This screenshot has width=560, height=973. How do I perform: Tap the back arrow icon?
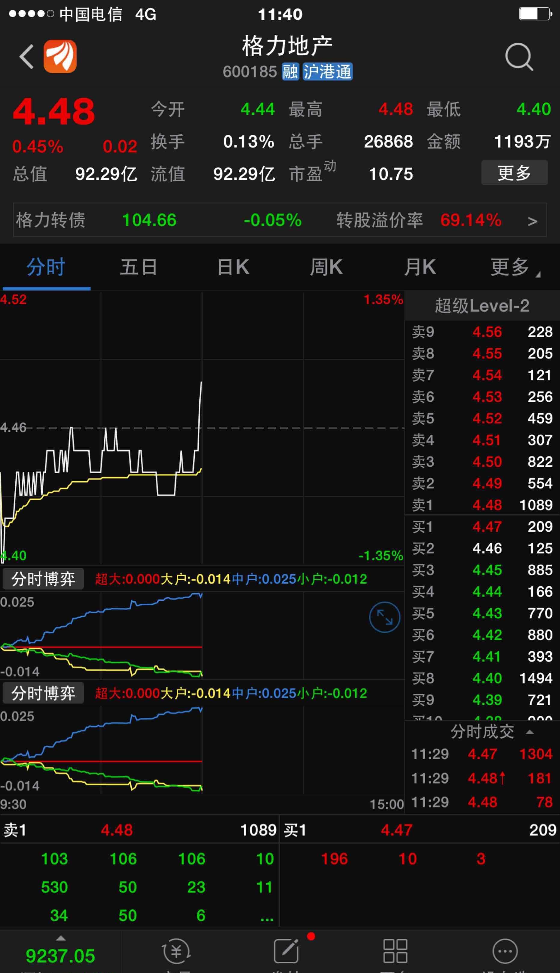26,57
